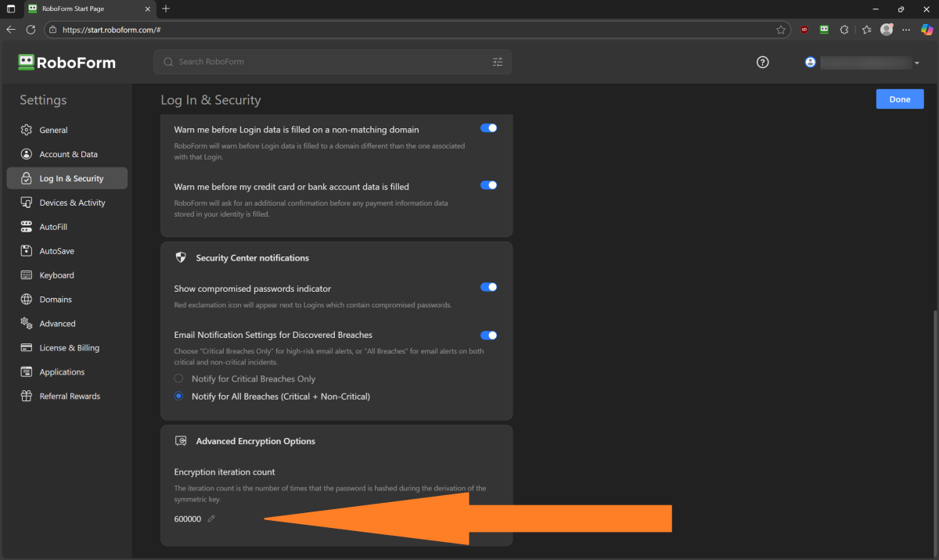Click the Search RoboForm field
This screenshot has height=560, width=939.
[x=333, y=62]
